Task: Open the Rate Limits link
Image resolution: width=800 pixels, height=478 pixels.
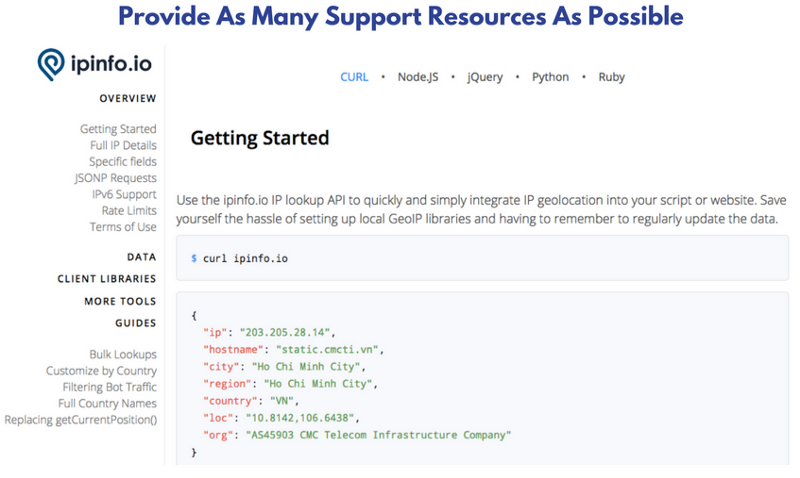Action: [x=129, y=211]
